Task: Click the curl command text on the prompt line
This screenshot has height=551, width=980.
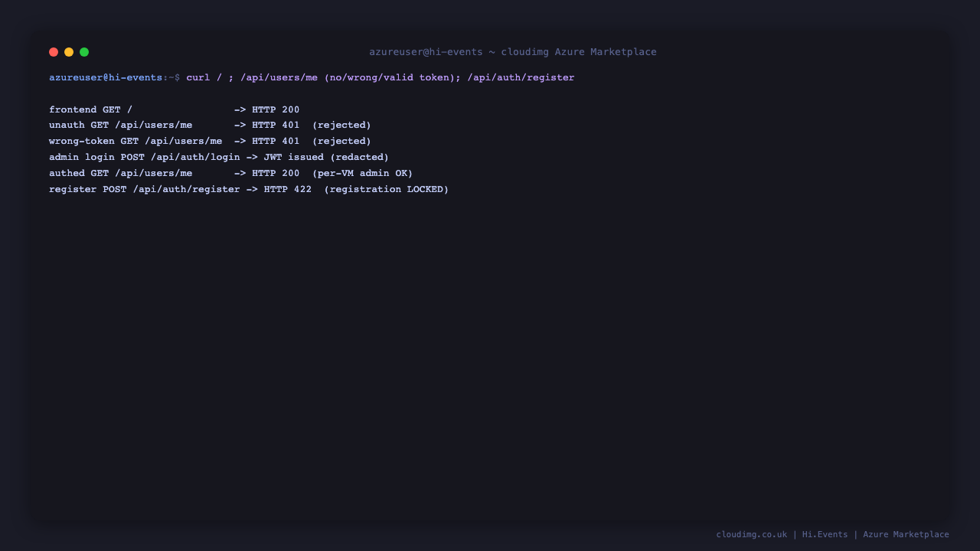Action: (380, 77)
